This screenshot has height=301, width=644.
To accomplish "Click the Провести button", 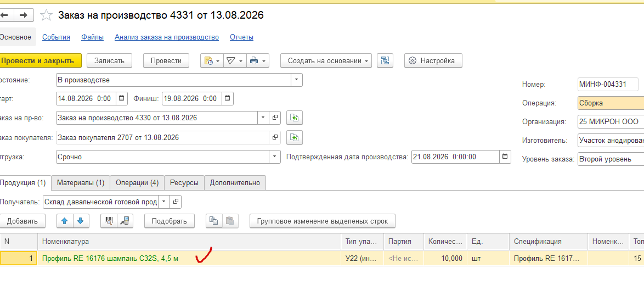I will [166, 60].
